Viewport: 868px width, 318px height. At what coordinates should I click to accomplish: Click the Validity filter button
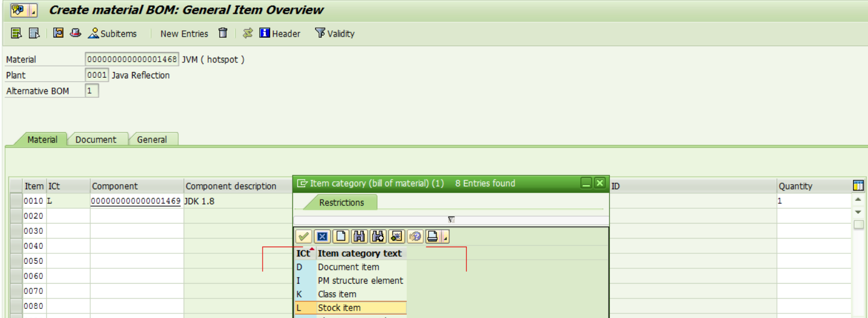coord(335,34)
